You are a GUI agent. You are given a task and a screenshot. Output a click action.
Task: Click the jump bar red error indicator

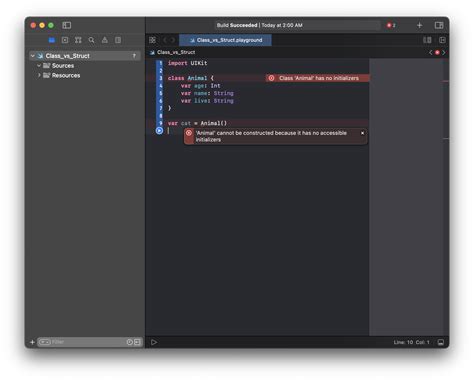click(437, 52)
